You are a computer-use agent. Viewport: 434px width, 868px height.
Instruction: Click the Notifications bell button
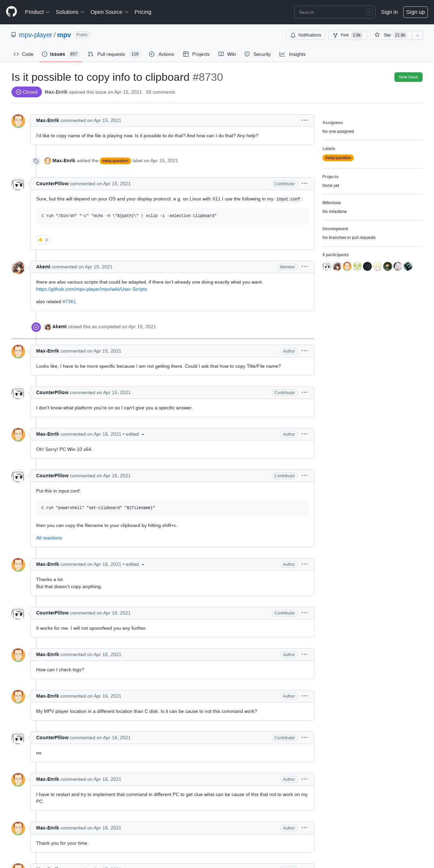click(306, 35)
